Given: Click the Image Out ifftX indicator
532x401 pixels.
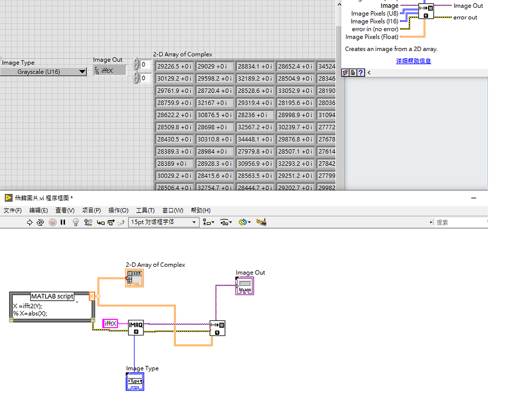Looking at the screenshot, I should 109,71.
